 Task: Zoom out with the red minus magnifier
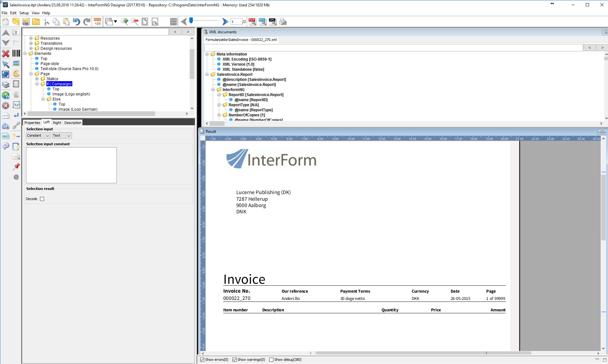pos(135,22)
